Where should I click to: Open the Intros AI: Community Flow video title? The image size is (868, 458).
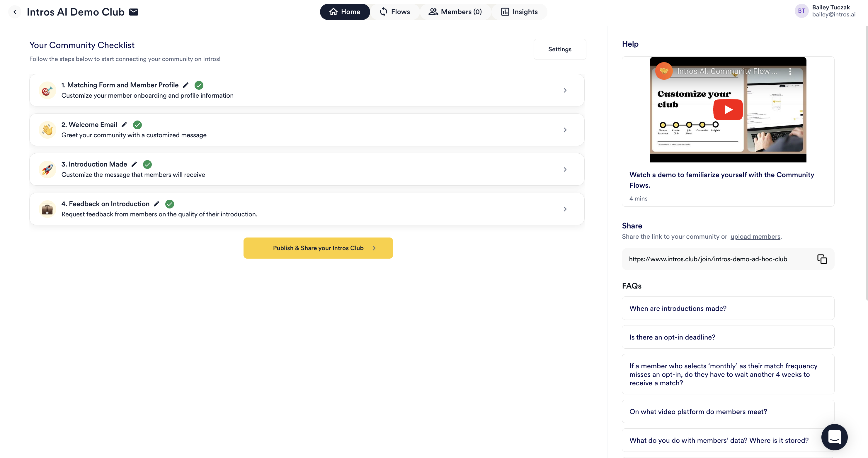point(727,71)
